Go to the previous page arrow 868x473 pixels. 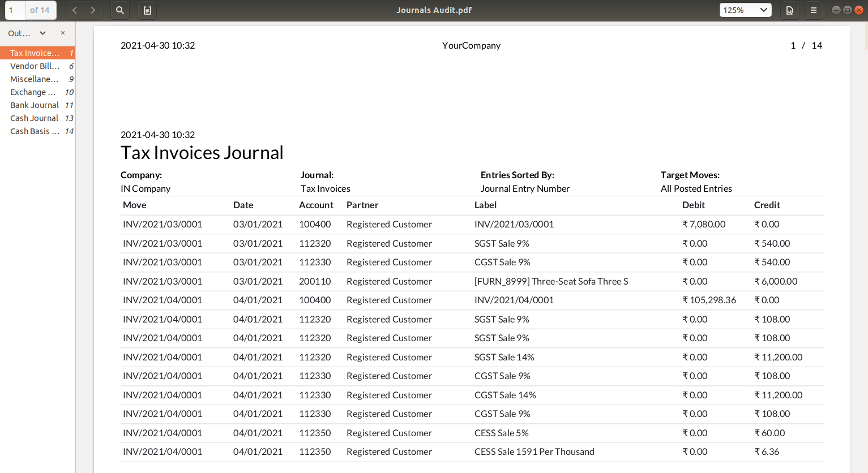coord(75,10)
